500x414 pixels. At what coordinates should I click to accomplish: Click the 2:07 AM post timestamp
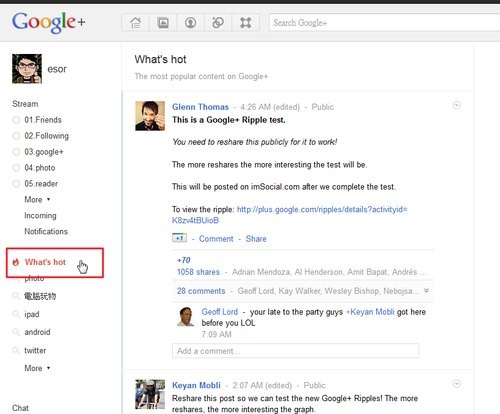tap(248, 385)
